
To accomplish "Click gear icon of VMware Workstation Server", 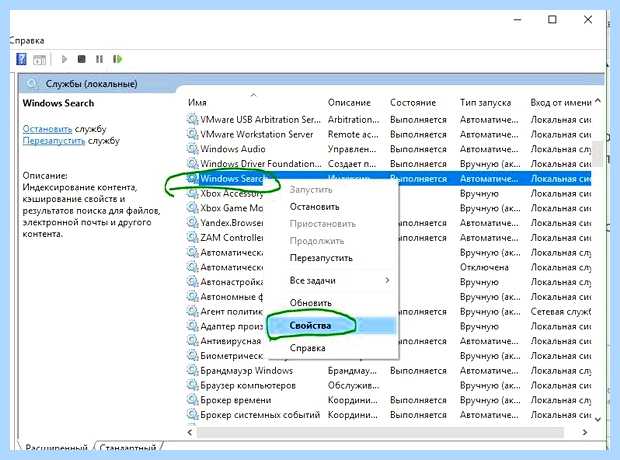I will (192, 134).
